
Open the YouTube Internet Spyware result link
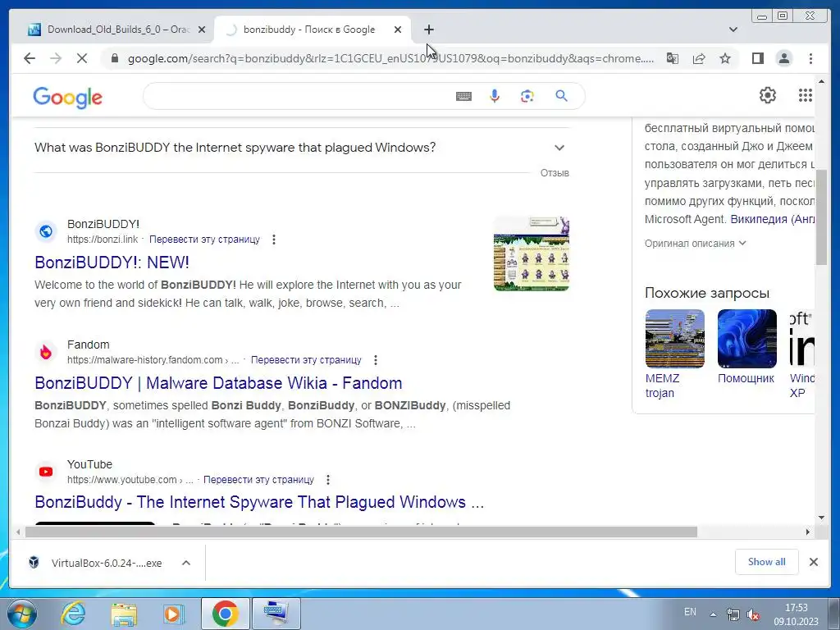259,502
